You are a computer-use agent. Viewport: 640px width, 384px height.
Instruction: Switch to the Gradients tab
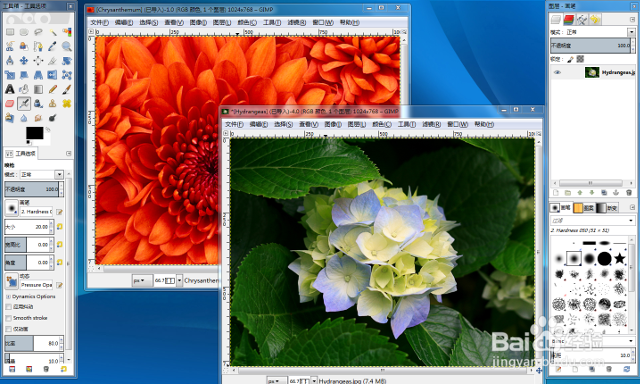(607, 208)
